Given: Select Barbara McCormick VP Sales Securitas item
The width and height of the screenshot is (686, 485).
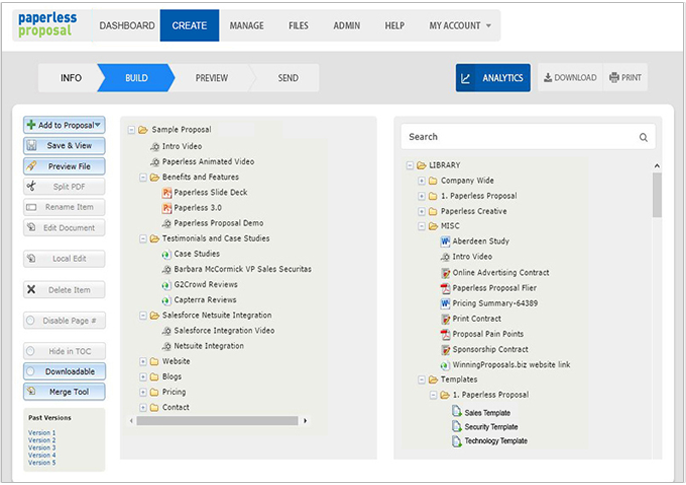Looking at the screenshot, I should 242,269.
